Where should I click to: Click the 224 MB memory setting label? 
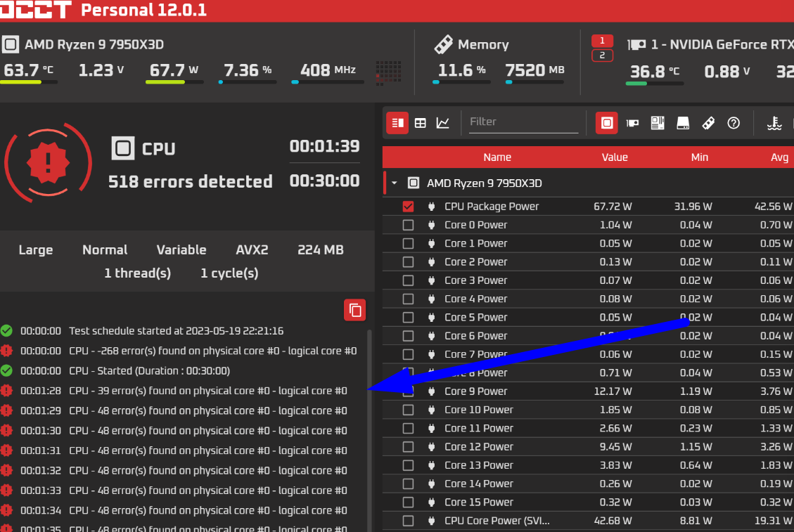point(321,250)
